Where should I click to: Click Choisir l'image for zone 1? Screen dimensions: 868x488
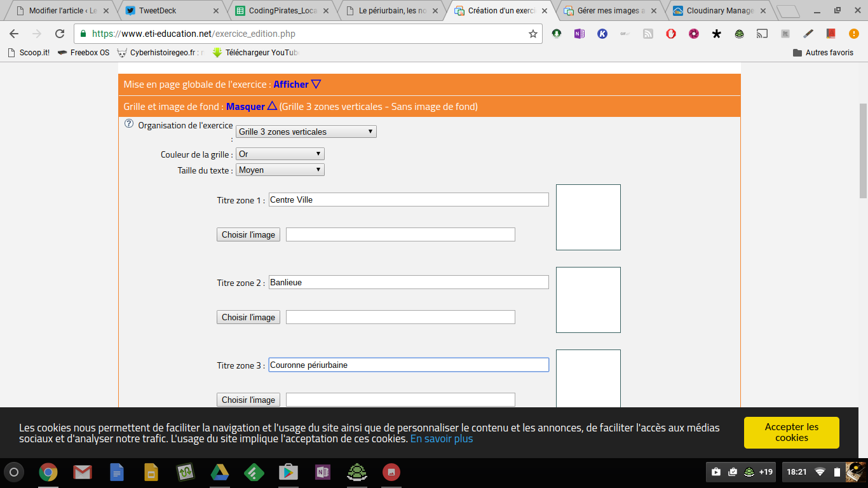click(248, 234)
